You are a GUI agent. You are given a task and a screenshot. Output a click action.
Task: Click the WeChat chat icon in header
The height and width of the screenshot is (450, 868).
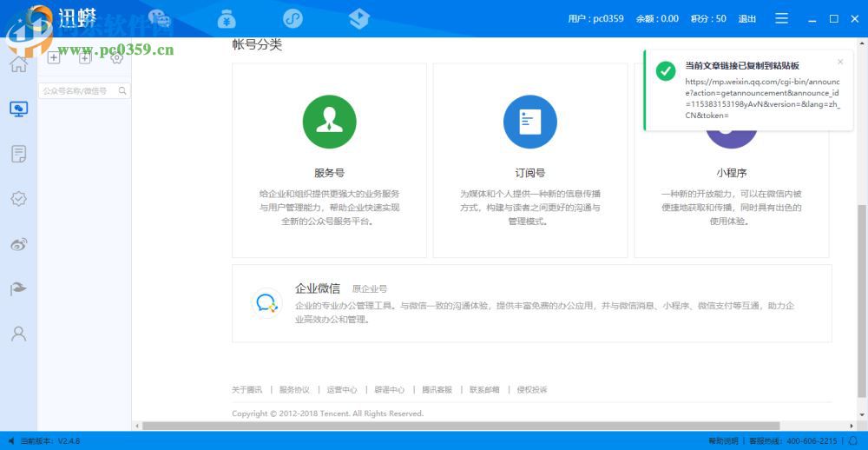point(160,19)
